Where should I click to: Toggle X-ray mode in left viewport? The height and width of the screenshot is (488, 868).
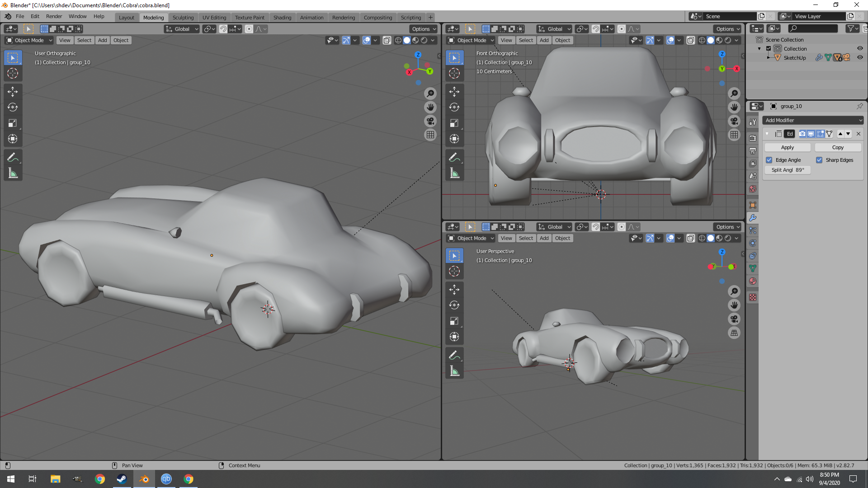pyautogui.click(x=387, y=40)
